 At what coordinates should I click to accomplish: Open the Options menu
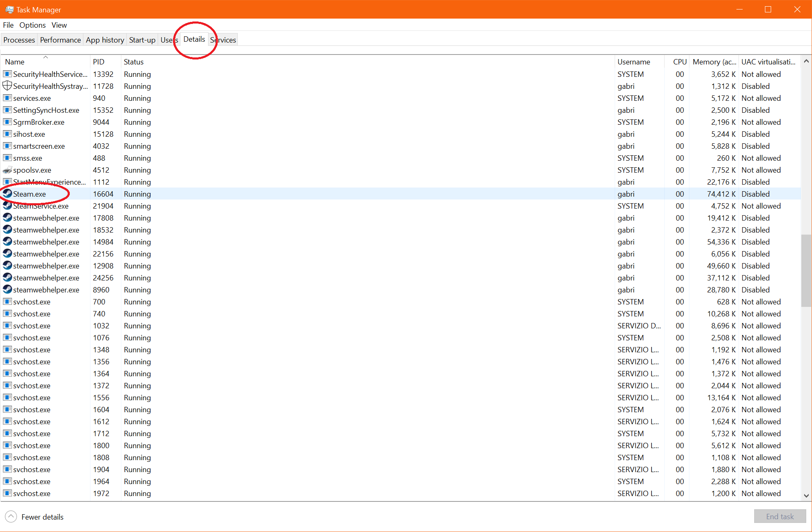pos(33,25)
